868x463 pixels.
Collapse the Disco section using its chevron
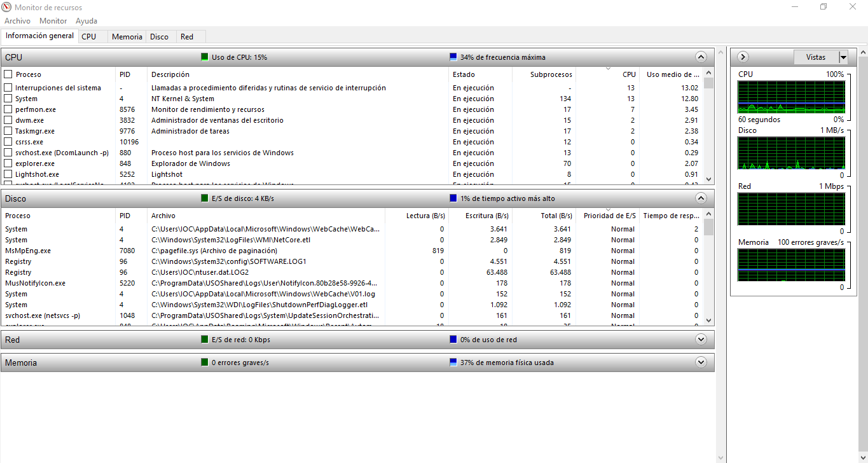(701, 198)
